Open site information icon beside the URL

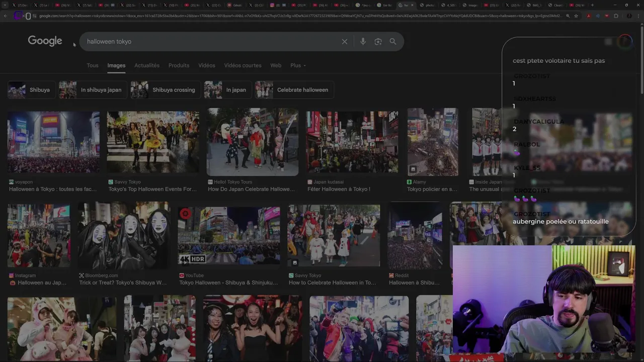[x=34, y=16]
